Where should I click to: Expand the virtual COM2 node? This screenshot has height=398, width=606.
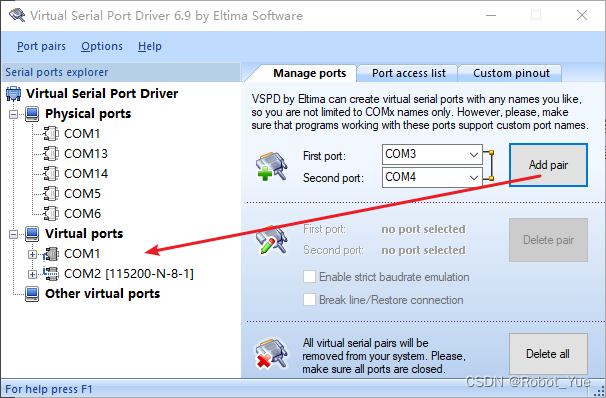coord(32,274)
